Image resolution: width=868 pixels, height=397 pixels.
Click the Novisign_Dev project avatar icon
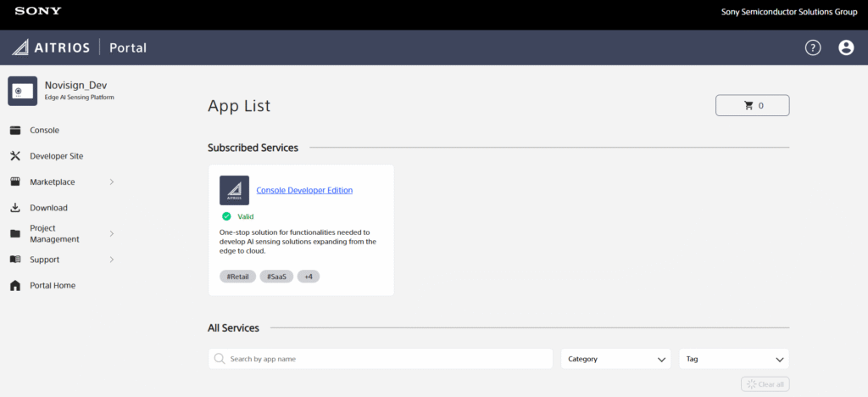point(22,91)
